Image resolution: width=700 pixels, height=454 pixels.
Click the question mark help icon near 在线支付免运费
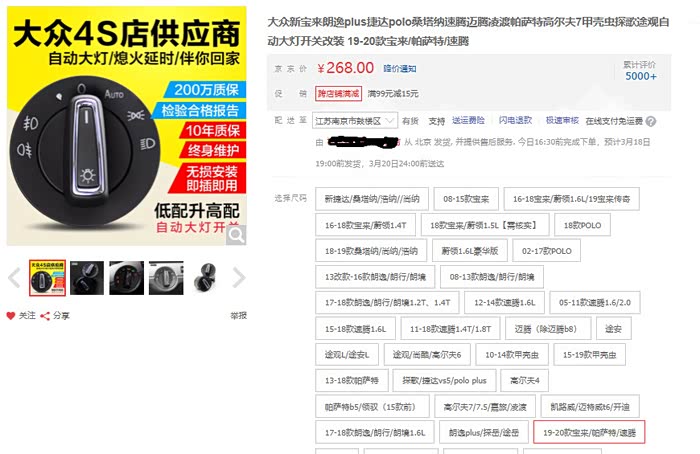[651, 121]
